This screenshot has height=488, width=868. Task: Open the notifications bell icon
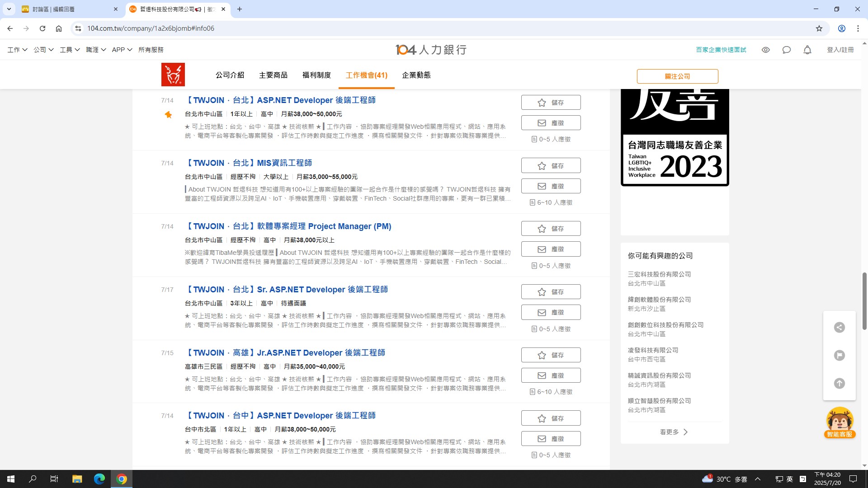click(x=807, y=50)
